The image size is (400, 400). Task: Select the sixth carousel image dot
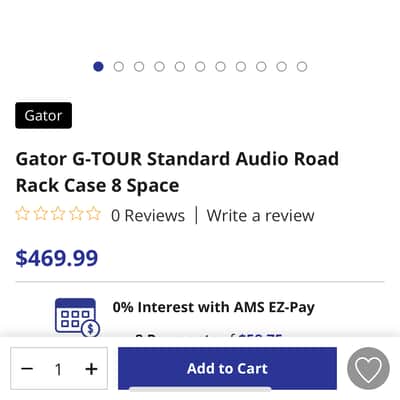200,67
